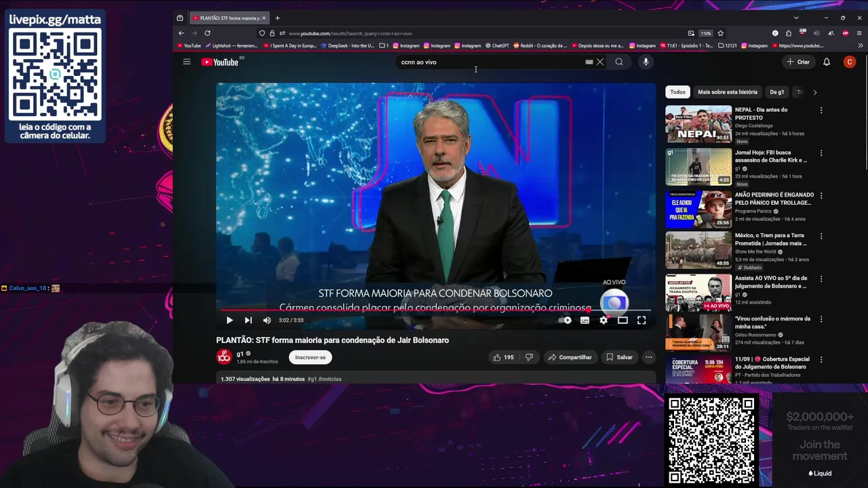The width and height of the screenshot is (868, 488).
Task: Open YouTube notifications bell
Action: (x=827, y=62)
